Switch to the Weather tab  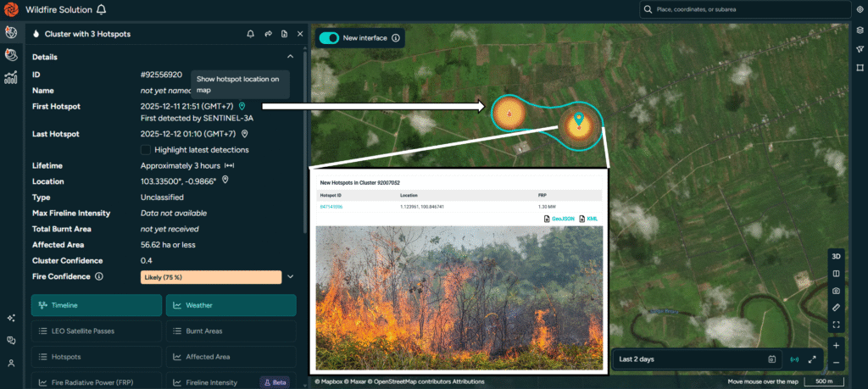click(230, 305)
